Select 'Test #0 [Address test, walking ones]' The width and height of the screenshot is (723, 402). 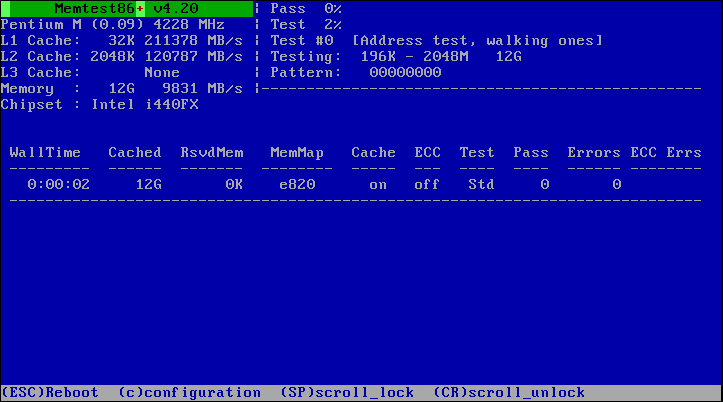click(x=436, y=41)
